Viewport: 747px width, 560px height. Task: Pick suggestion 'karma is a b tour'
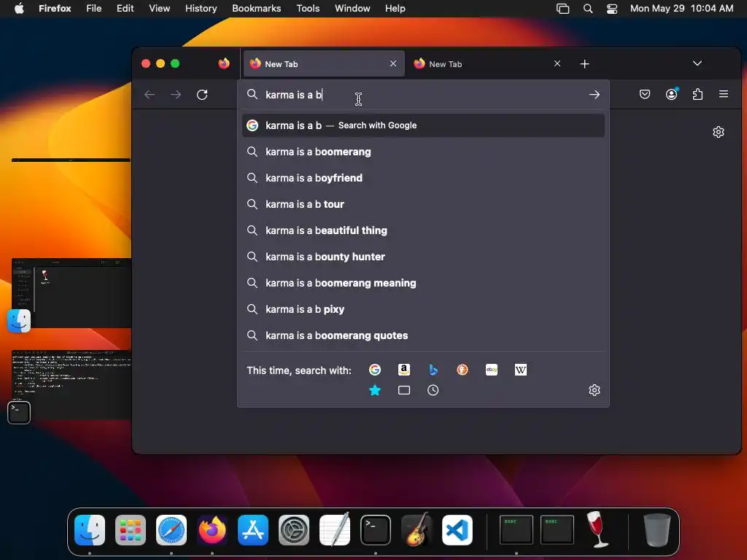pyautogui.click(x=423, y=204)
